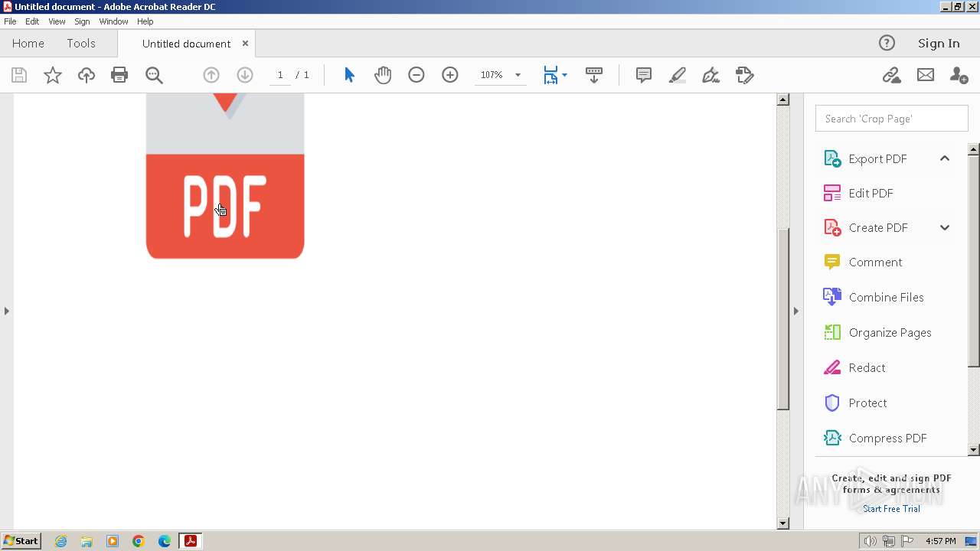Open the Help menu
The width and height of the screenshot is (980, 551).
pyautogui.click(x=145, y=21)
